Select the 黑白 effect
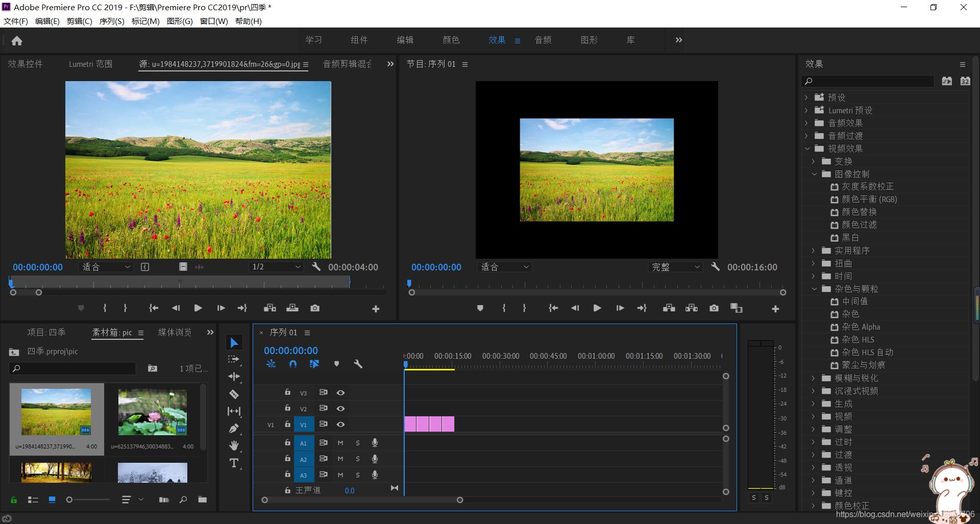This screenshot has width=980, height=524. pos(850,238)
